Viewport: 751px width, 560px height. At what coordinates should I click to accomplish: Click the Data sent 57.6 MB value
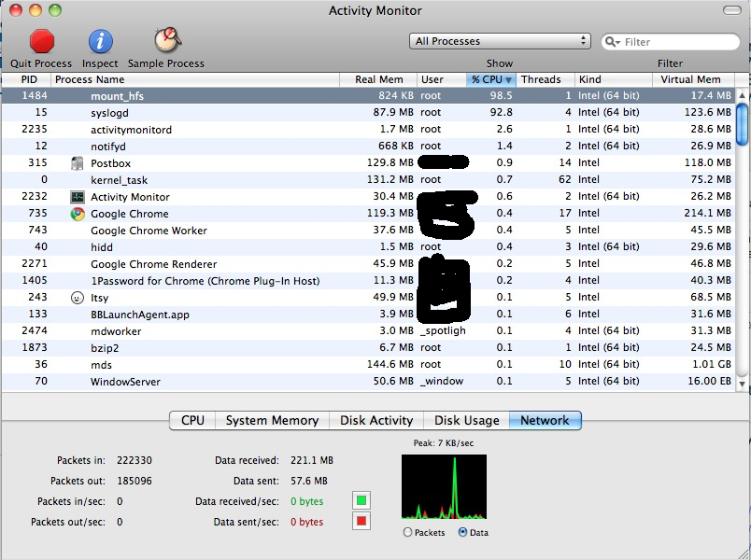click(x=309, y=481)
